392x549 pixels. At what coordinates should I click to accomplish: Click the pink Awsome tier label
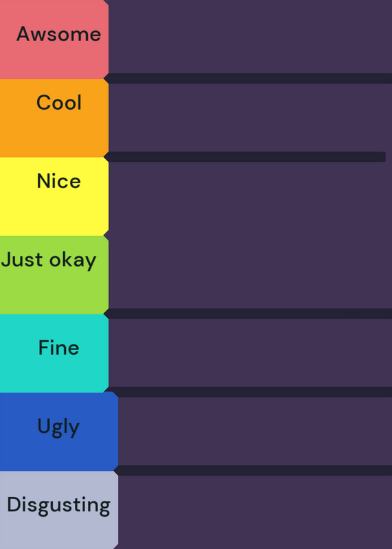(x=54, y=39)
